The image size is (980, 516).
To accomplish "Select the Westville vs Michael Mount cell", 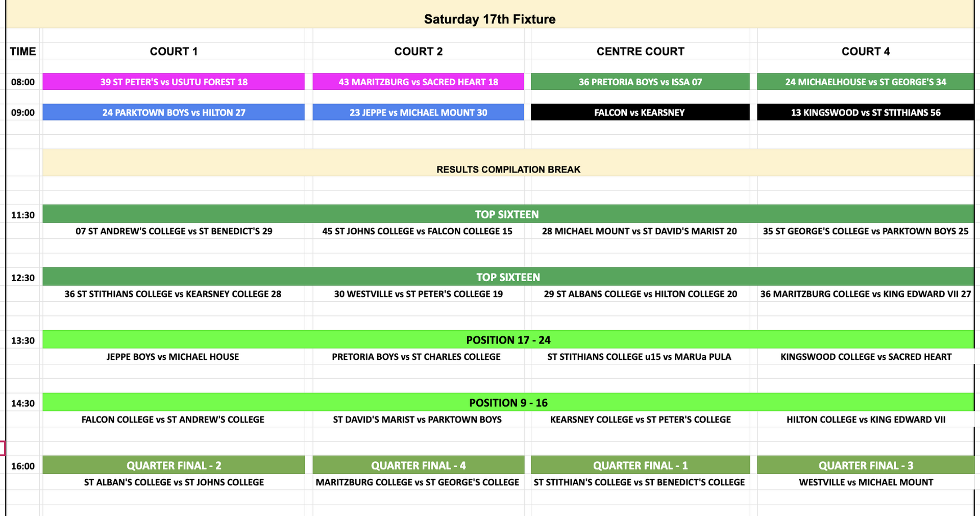I will tap(866, 482).
